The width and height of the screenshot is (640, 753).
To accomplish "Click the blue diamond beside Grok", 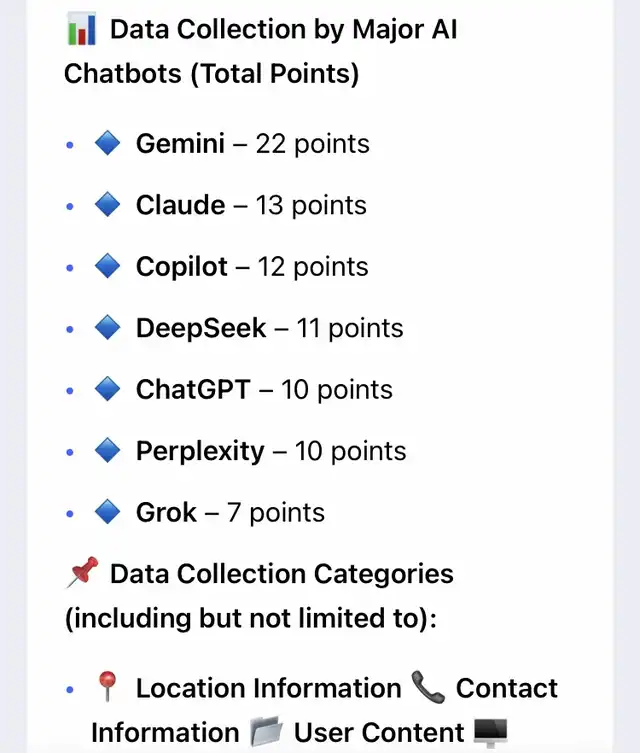I will pos(107,512).
